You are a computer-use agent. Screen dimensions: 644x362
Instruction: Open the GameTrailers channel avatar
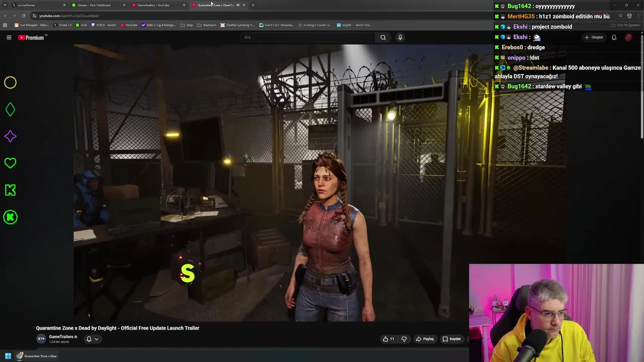(41, 339)
